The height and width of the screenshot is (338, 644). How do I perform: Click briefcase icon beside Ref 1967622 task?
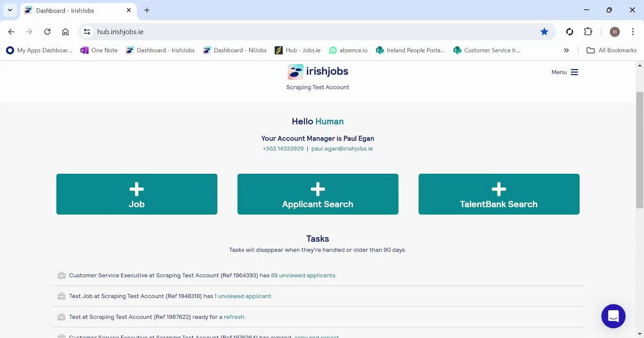[62, 317]
